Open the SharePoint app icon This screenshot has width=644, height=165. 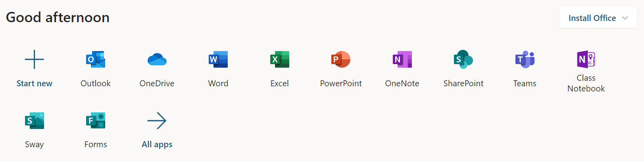coord(463,60)
